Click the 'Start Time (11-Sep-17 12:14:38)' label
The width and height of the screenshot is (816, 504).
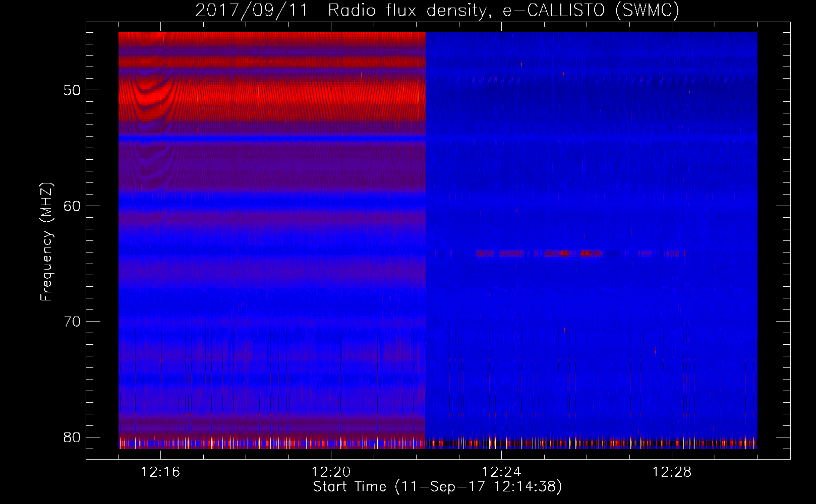pyautogui.click(x=437, y=487)
